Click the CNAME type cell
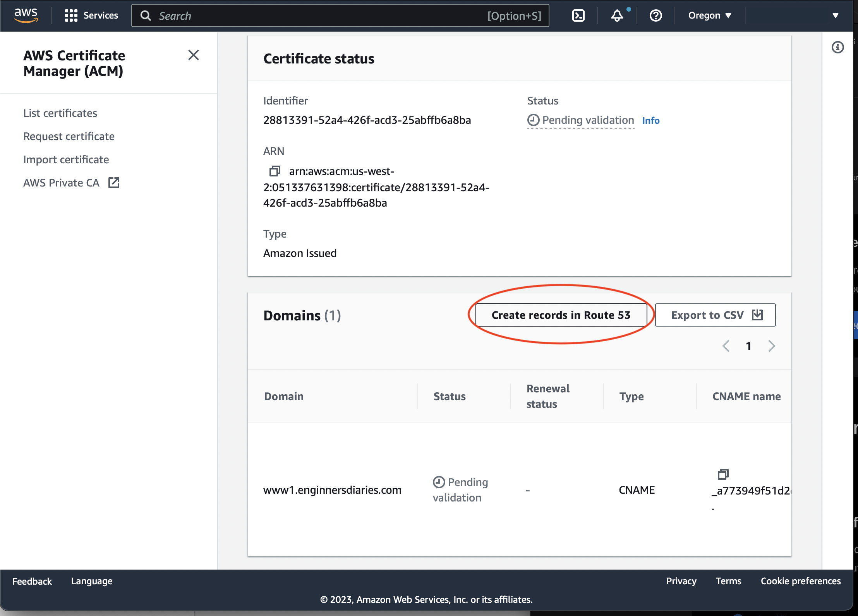858x616 pixels. (637, 490)
